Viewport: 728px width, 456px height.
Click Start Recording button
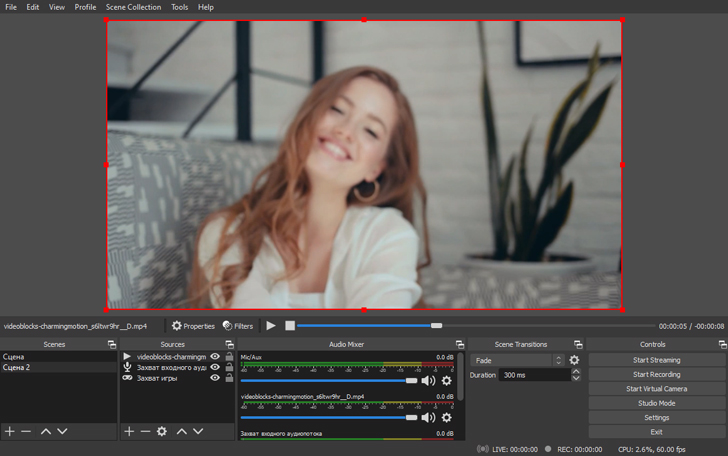656,374
